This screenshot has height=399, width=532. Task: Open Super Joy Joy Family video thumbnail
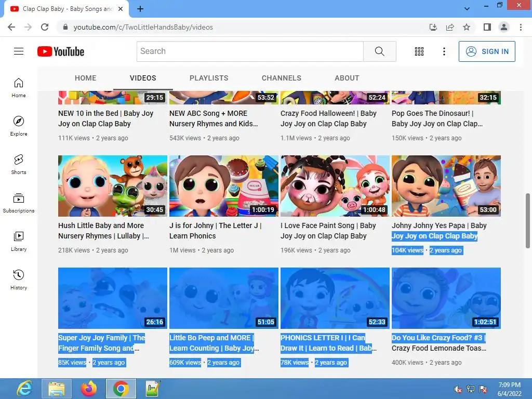coord(113,298)
